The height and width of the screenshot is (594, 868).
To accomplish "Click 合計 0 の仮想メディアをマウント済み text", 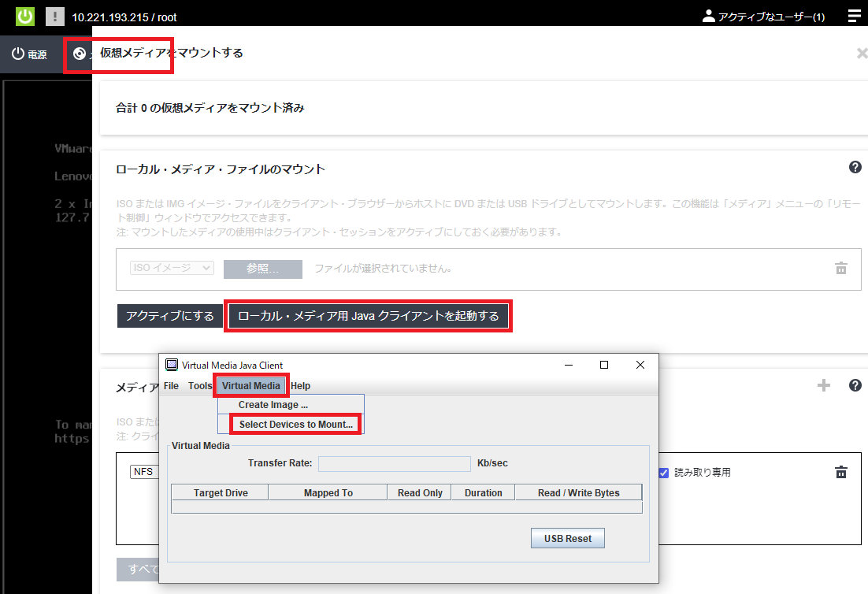I will click(210, 108).
